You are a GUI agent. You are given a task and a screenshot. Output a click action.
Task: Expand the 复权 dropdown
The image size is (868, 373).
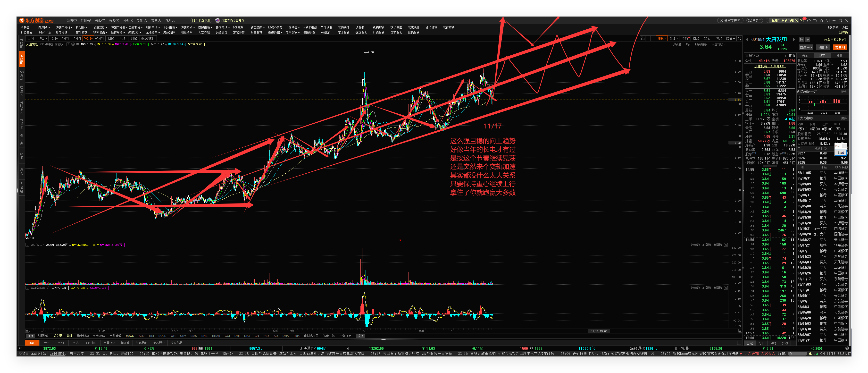662,38
